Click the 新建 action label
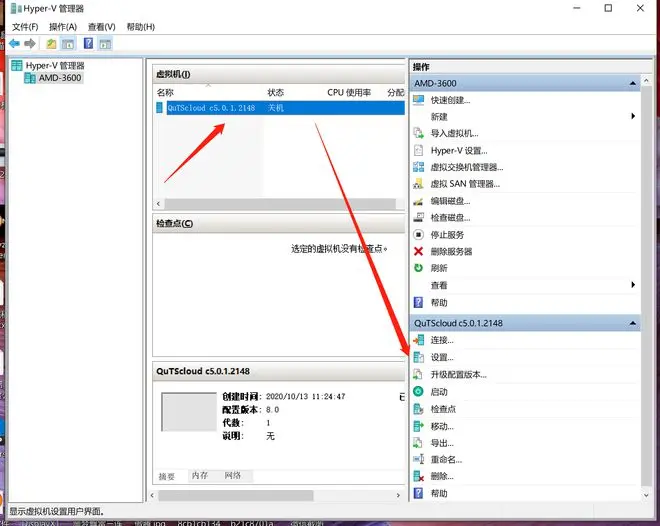660x526 pixels. [439, 117]
